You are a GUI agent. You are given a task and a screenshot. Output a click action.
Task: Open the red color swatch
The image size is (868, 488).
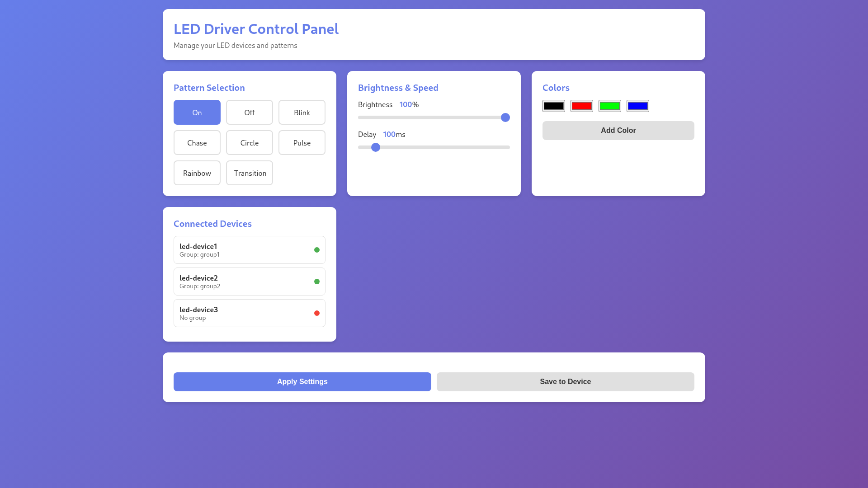tap(582, 106)
